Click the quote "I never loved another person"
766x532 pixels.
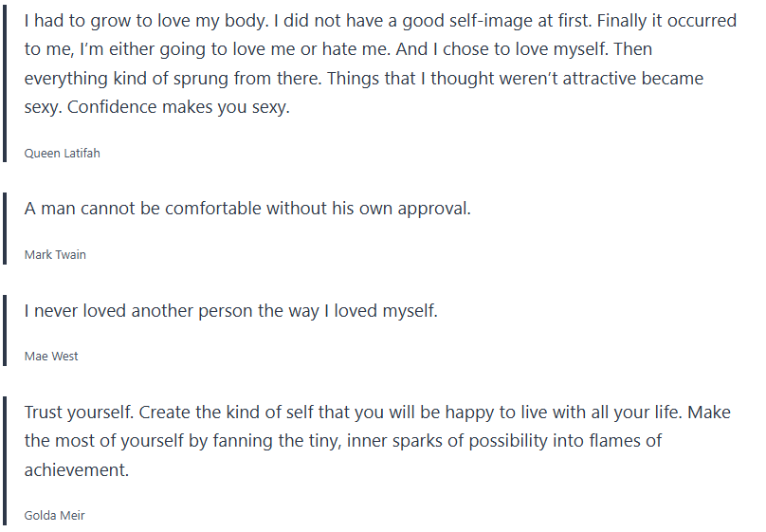[231, 310]
